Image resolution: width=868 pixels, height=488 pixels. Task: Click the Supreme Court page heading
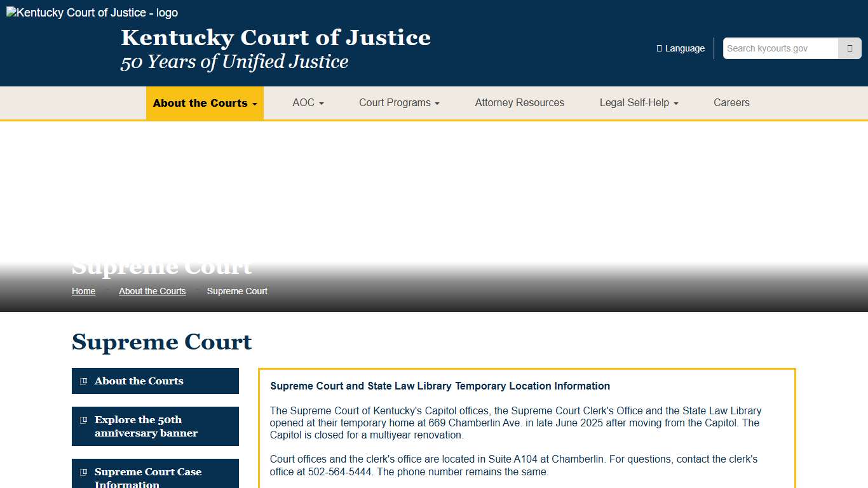pyautogui.click(x=161, y=342)
